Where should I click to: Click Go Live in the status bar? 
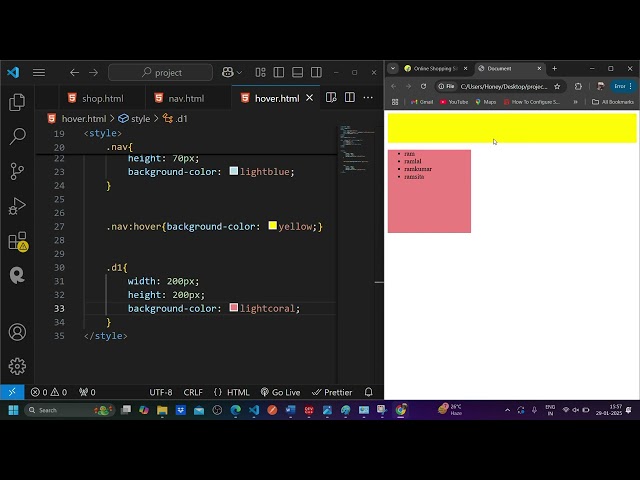(280, 392)
